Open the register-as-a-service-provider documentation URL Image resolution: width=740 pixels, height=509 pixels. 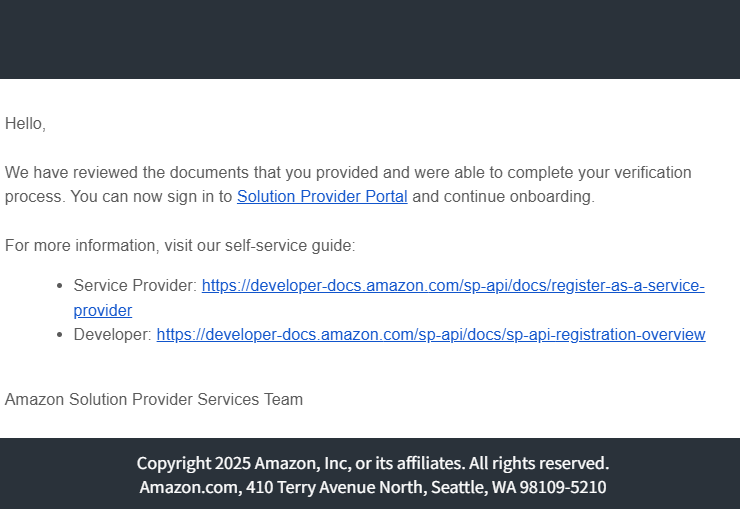(x=452, y=286)
